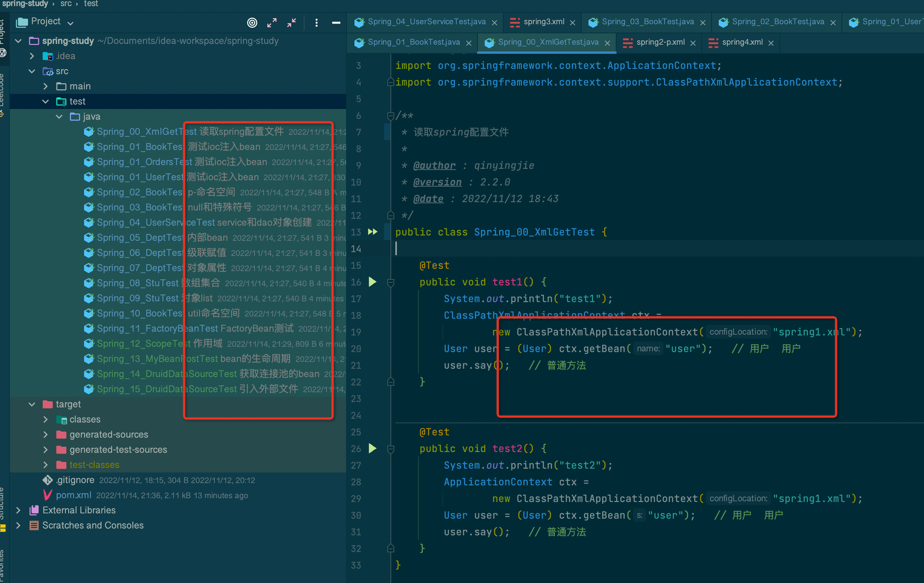This screenshot has height=583, width=924.
Task: Fold the test2 method at gutter marker
Action: (391, 449)
